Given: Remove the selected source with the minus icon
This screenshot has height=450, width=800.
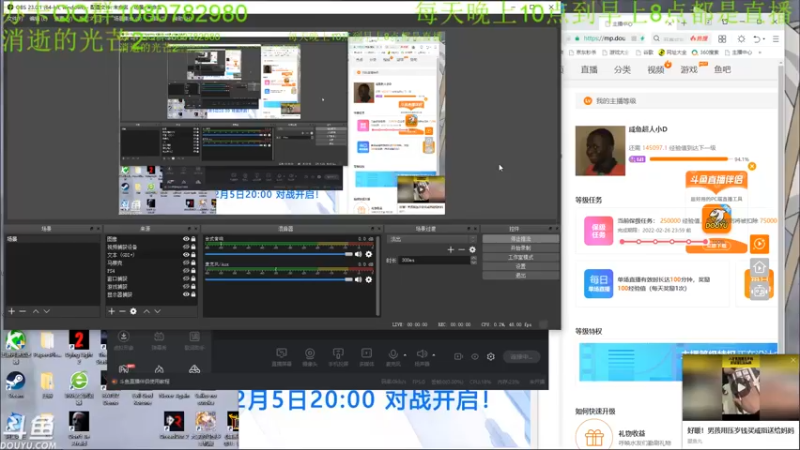Looking at the screenshot, I should tap(122, 311).
